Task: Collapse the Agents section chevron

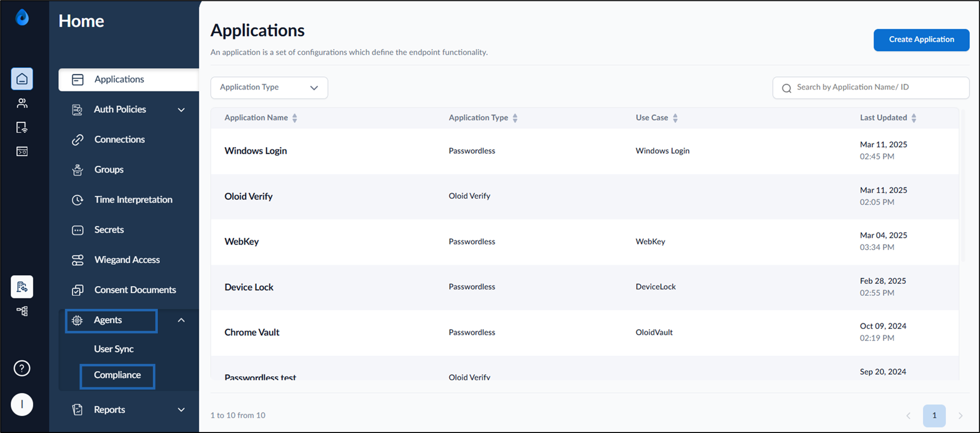Action: (x=181, y=320)
